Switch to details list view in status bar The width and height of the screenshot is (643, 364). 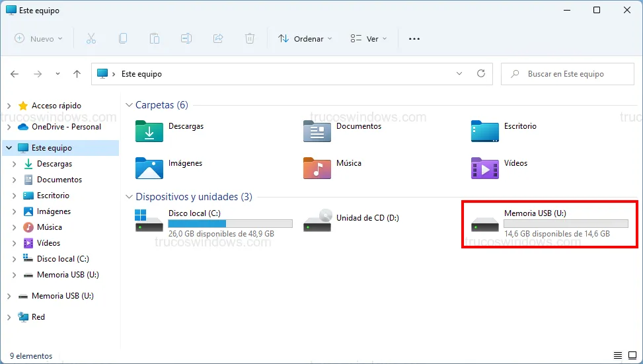(x=618, y=356)
